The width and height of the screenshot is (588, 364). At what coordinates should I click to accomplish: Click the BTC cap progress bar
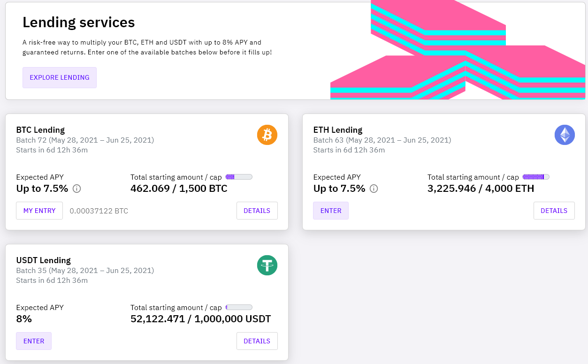239,177
